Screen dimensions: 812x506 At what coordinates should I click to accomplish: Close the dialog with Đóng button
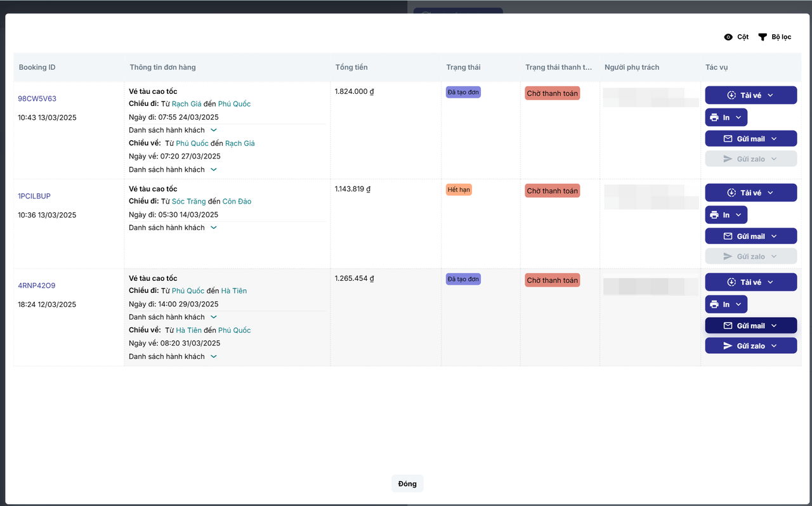(x=407, y=484)
